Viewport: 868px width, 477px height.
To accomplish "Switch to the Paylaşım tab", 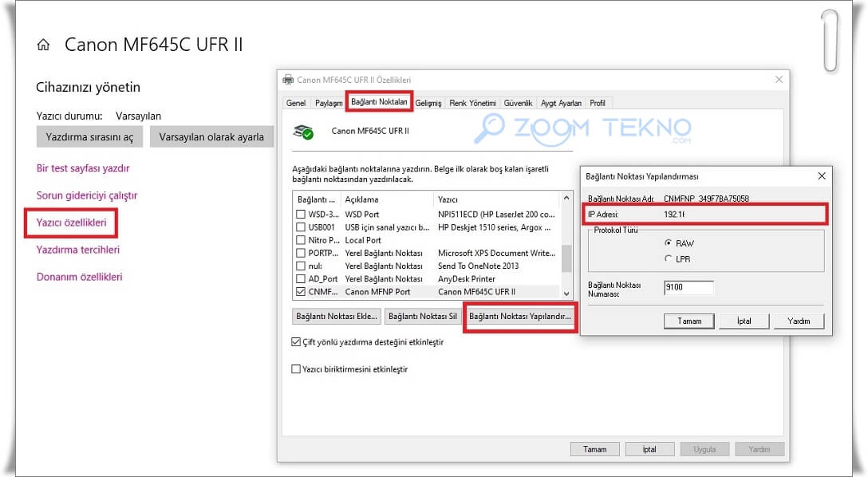I will coord(328,103).
